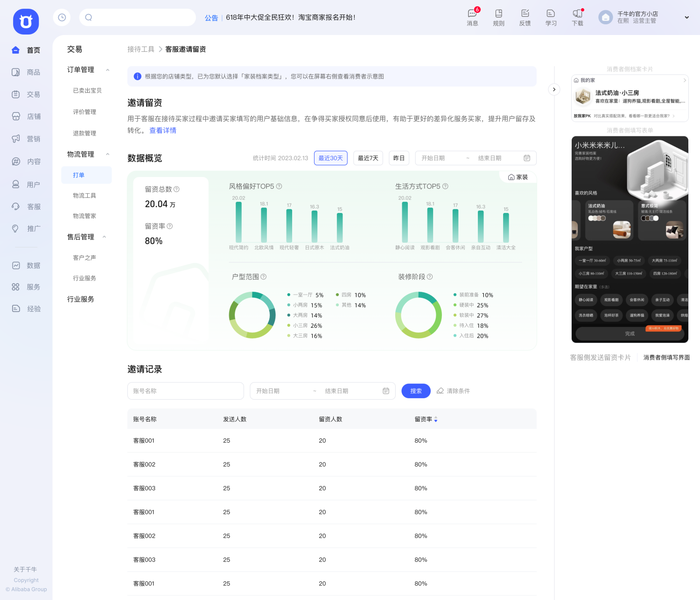Click 关于千牛 footer link
The width and height of the screenshot is (700, 600).
click(25, 570)
